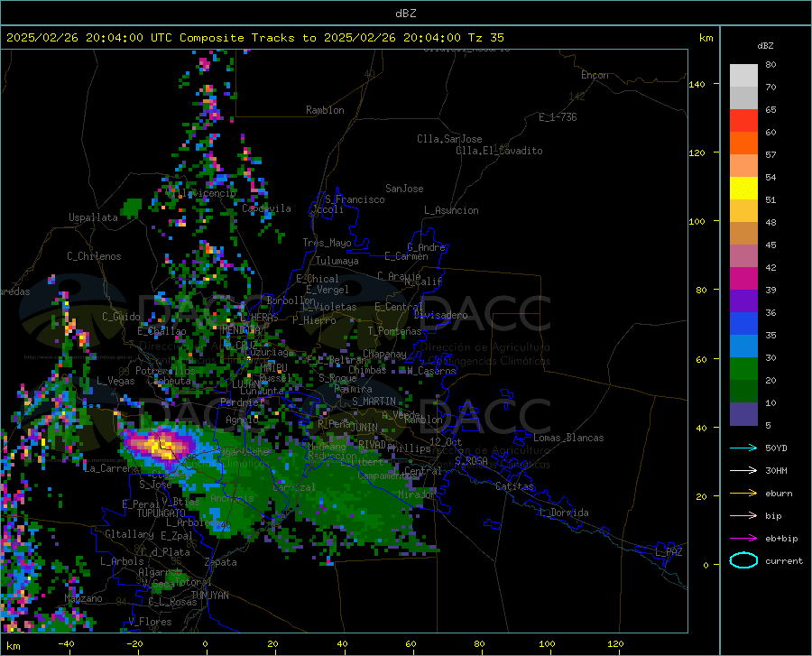Screen dimensions: 812x656
Task: Select the purple-gray 5-10 dBZ color swatch
Action: (743, 414)
